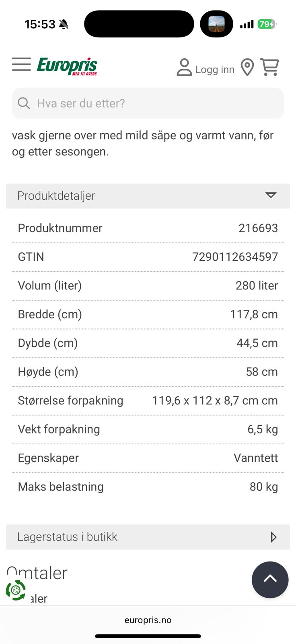The width and height of the screenshot is (296, 644).
Task: Click the right arrow beside Lagerstatus i butikk
Action: click(x=273, y=537)
